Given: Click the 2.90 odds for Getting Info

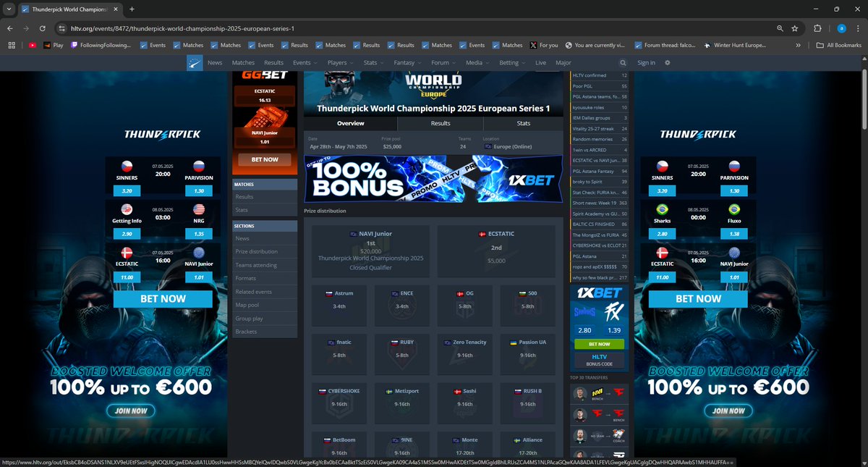Looking at the screenshot, I should coord(127,235).
